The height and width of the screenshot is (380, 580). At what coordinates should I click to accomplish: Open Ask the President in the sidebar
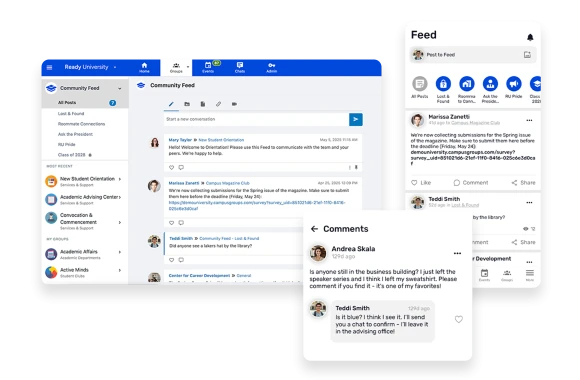75,134
